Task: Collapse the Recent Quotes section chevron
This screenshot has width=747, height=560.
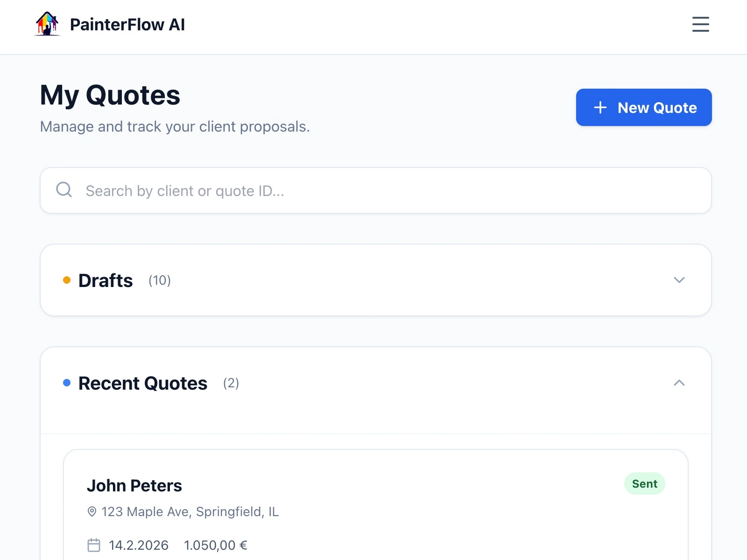Action: tap(679, 383)
